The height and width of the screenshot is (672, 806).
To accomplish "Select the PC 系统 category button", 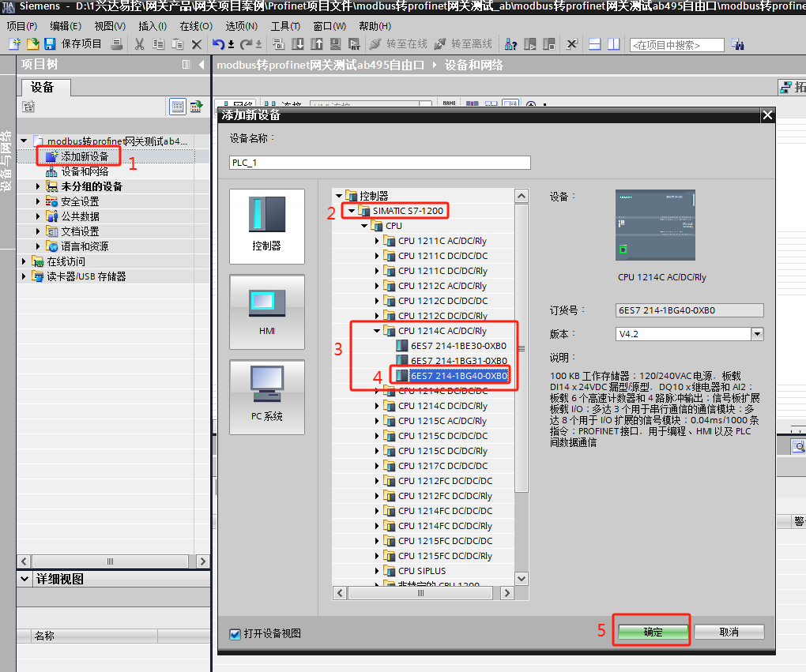I will pos(267,397).
